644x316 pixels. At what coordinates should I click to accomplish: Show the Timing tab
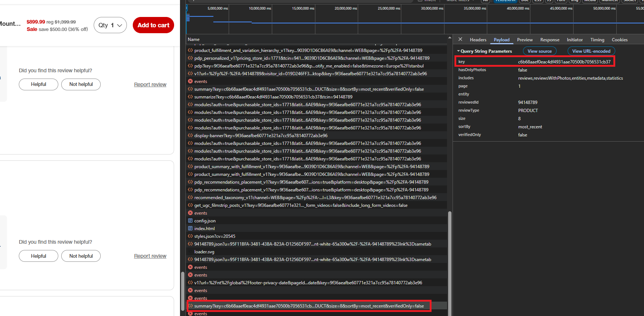597,40
